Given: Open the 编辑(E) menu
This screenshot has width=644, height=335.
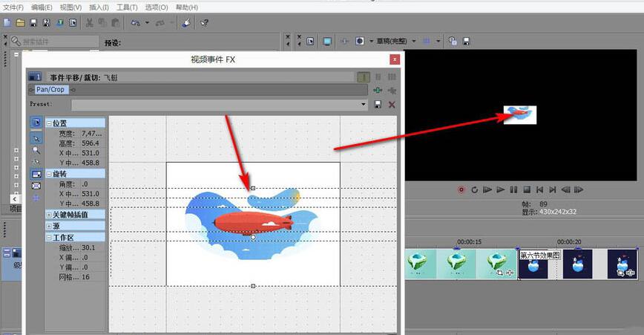Looking at the screenshot, I should (42, 7).
